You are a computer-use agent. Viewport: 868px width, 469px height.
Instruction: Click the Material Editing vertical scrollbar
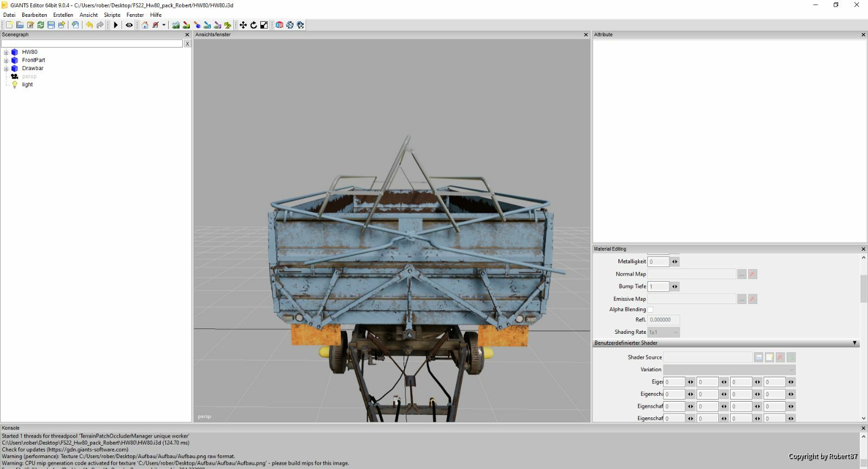(x=864, y=338)
